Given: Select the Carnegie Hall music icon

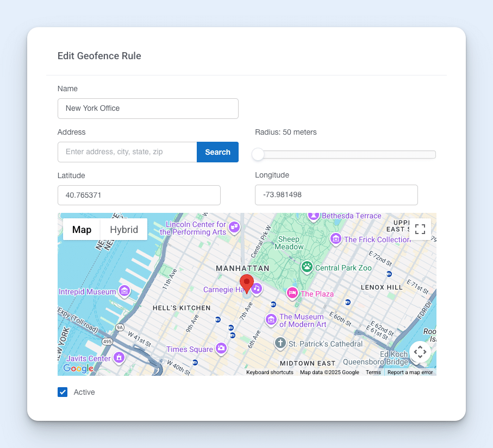Looking at the screenshot, I should tap(257, 289).
